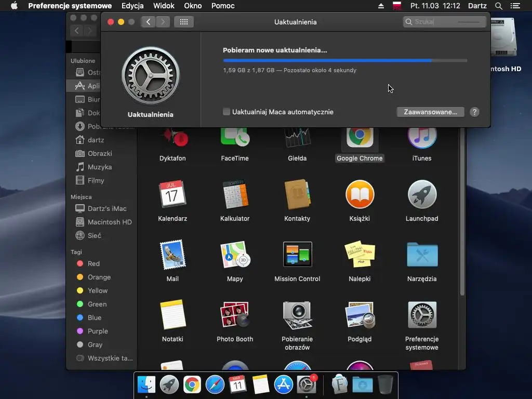This screenshot has height=399, width=532.
Task: Click the App Store icon in the Dock
Action: [x=283, y=384]
